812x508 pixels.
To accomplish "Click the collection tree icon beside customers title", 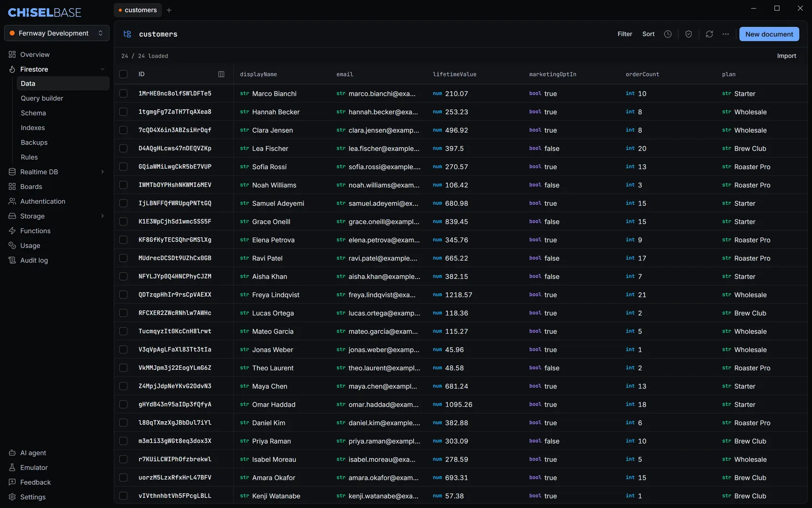I will click(127, 34).
